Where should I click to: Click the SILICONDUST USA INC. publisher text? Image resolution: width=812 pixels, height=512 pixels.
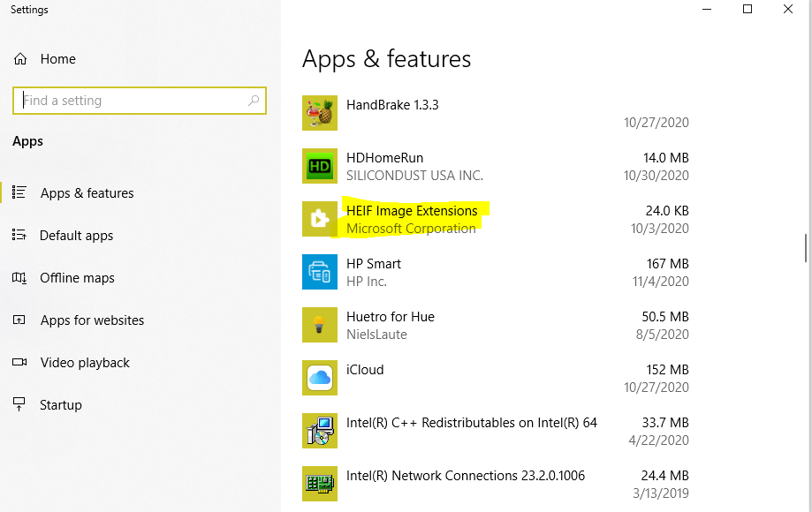(414, 176)
